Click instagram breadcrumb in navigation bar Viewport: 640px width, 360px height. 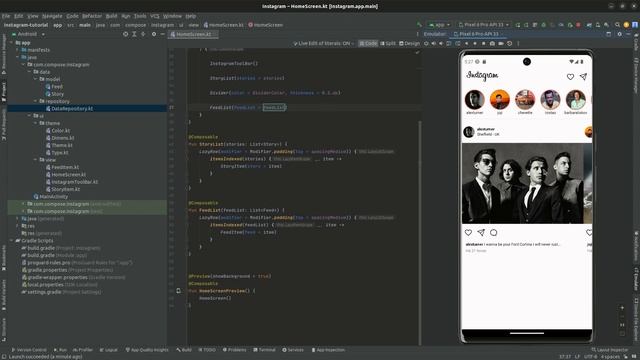coord(162,25)
